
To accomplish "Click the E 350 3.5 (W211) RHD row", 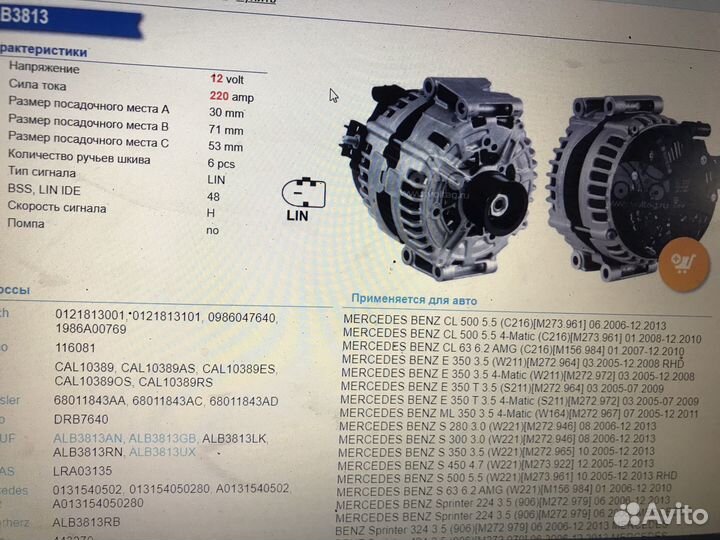I will click(513, 361).
